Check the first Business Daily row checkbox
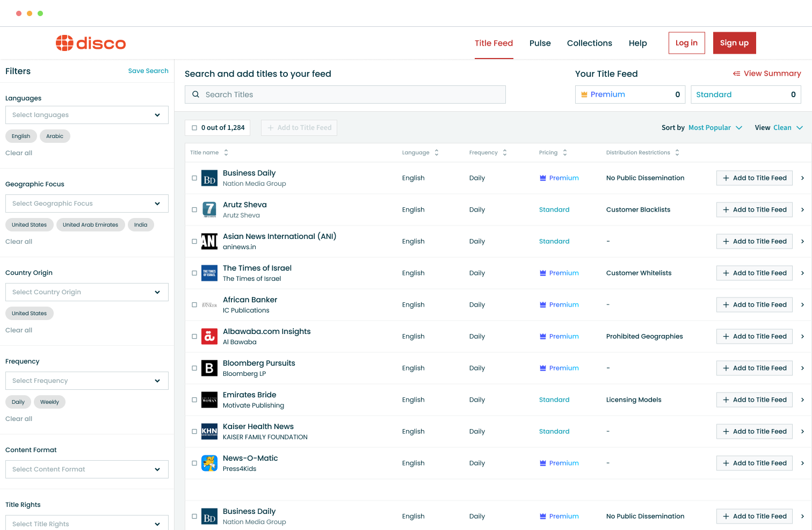 194,178
